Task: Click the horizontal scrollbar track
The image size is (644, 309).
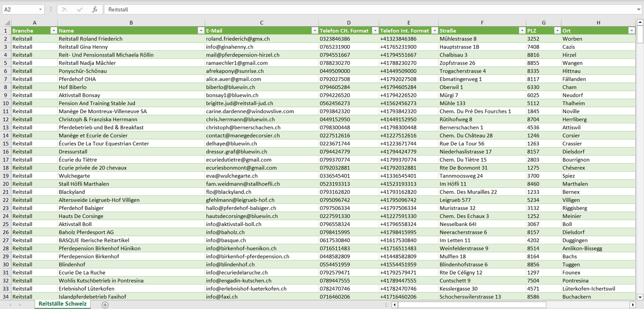Action: click(587, 305)
